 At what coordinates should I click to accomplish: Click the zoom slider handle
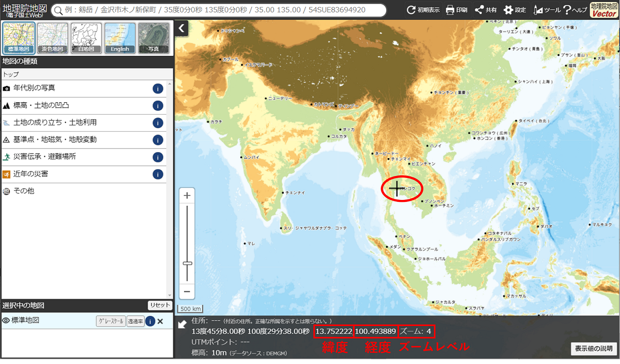click(187, 263)
